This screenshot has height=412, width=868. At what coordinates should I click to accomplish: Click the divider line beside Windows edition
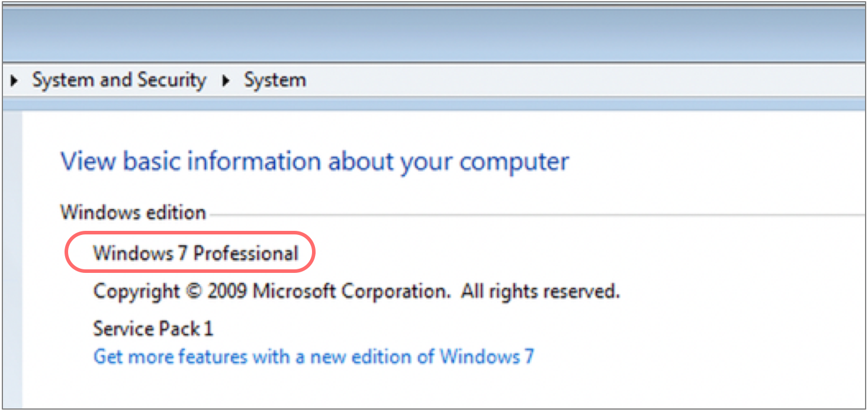(533, 213)
